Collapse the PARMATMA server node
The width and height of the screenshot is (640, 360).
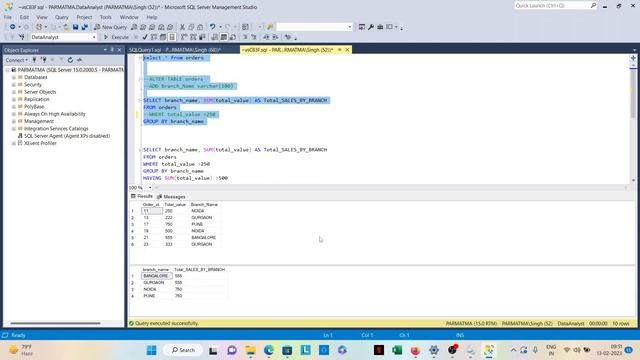(x=7, y=70)
